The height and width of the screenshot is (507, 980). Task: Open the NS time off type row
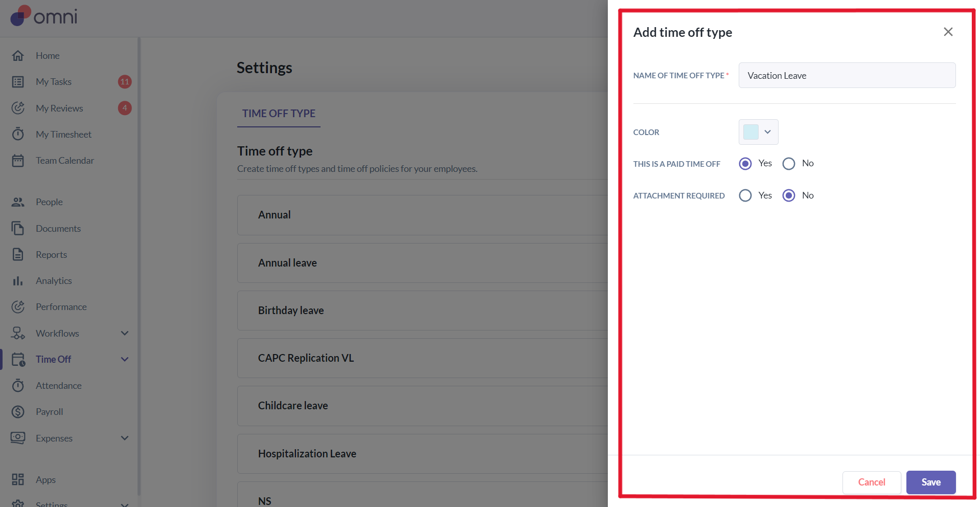coord(422,494)
